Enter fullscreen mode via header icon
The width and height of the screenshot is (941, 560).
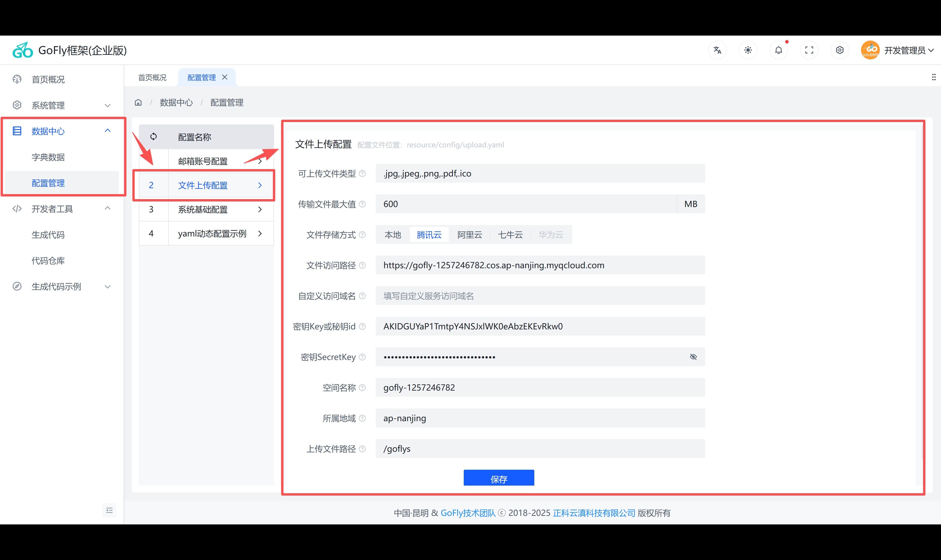[809, 50]
